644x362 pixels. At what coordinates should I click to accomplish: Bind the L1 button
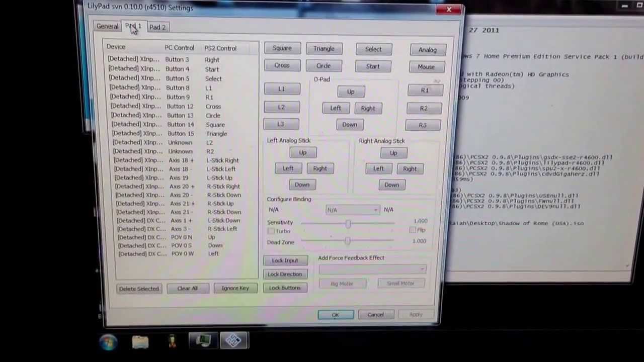[x=281, y=89]
